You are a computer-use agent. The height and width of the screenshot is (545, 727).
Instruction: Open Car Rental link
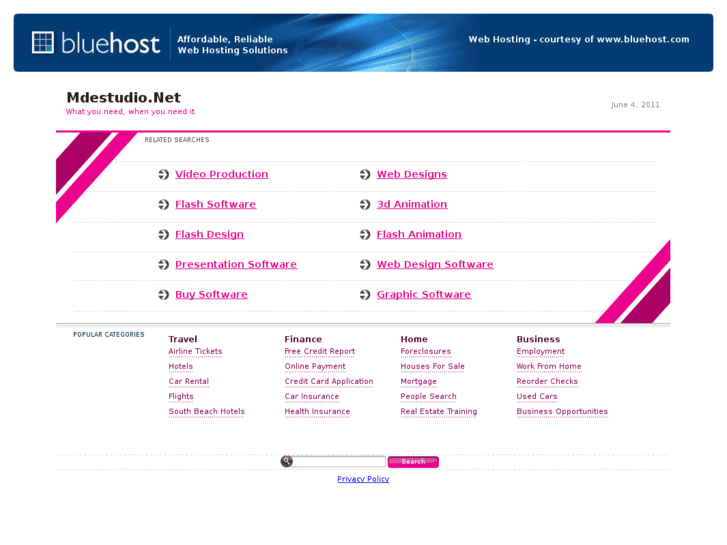[189, 381]
